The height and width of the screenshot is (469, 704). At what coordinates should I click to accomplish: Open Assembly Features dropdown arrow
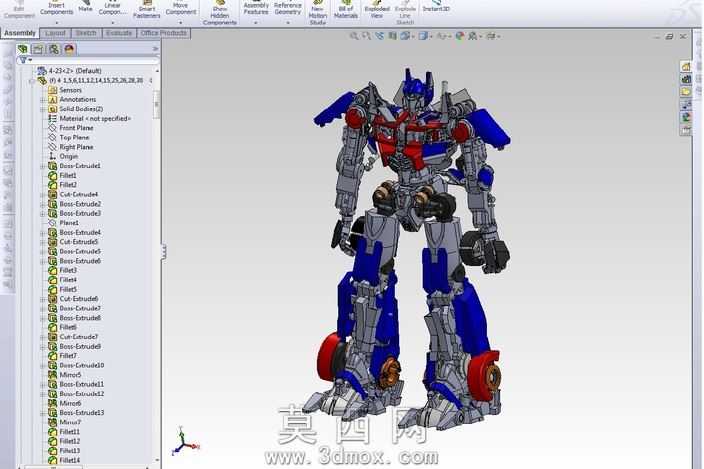tap(256, 22)
